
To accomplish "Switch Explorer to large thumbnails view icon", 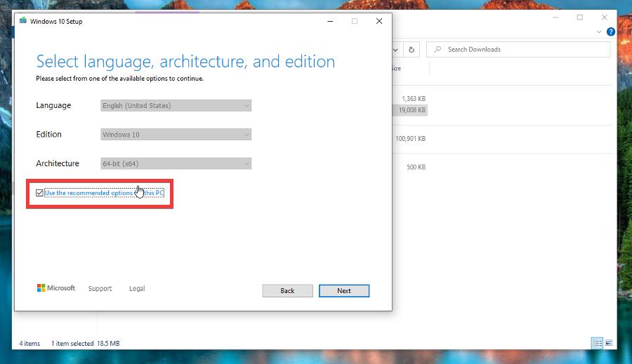I will pos(609,343).
